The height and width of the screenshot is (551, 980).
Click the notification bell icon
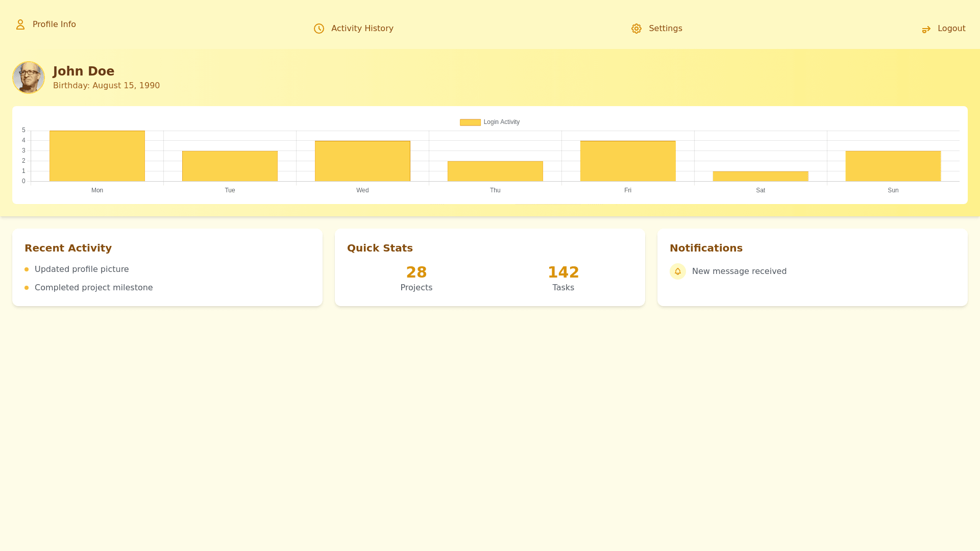pyautogui.click(x=677, y=271)
